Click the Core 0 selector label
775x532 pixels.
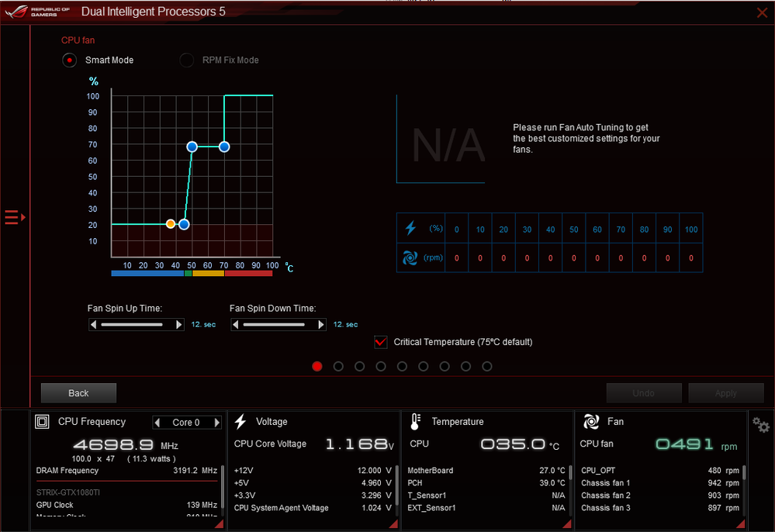click(x=186, y=423)
